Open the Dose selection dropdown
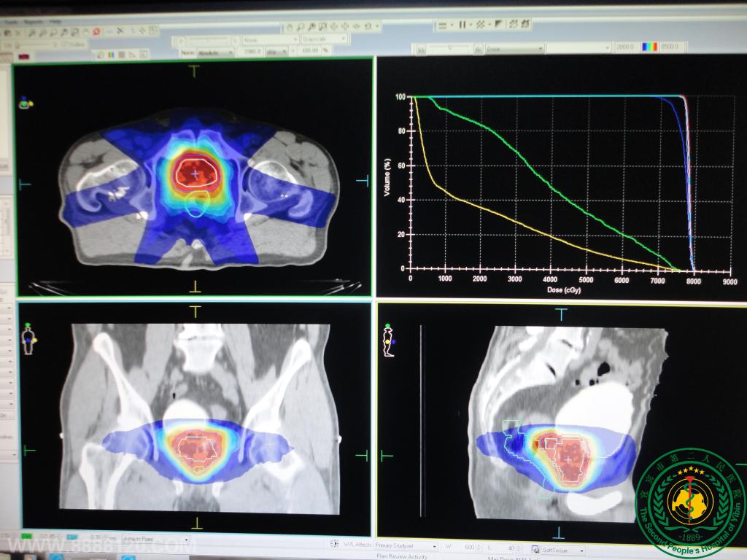The image size is (747, 560). pos(514,48)
